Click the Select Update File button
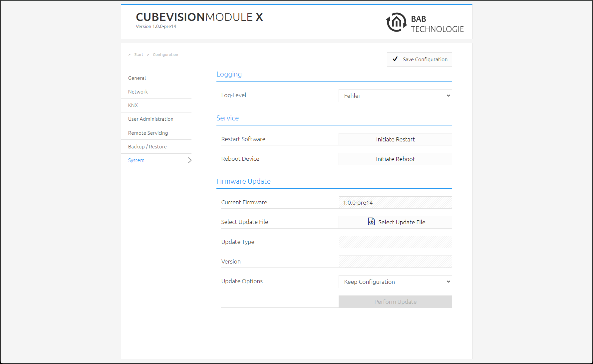Image resolution: width=593 pixels, height=364 pixels. click(x=395, y=222)
